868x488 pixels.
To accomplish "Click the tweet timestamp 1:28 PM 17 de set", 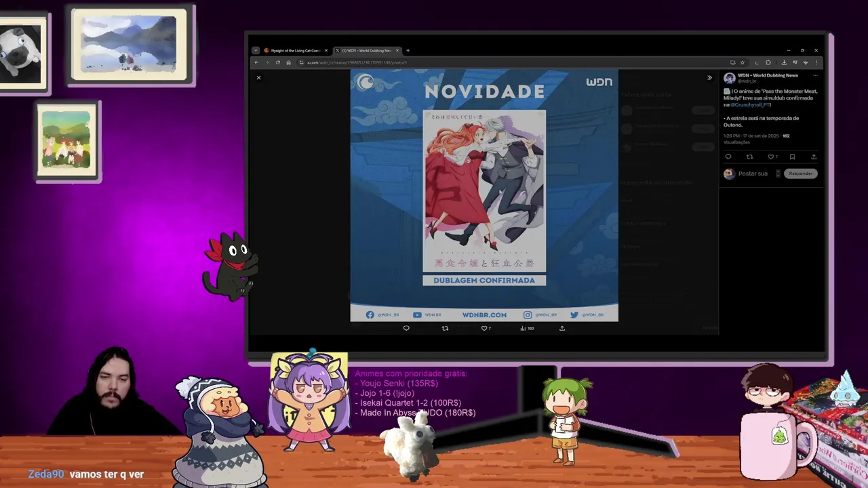I will (751, 136).
